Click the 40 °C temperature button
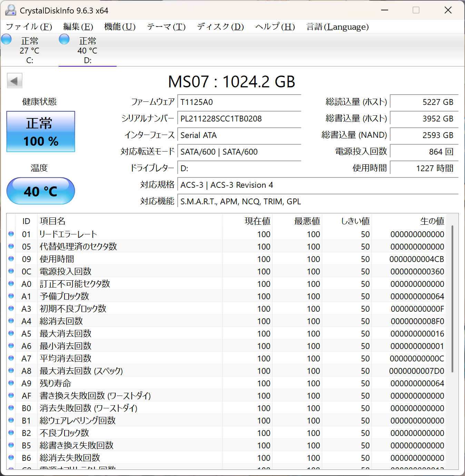465x476 pixels. click(x=41, y=191)
